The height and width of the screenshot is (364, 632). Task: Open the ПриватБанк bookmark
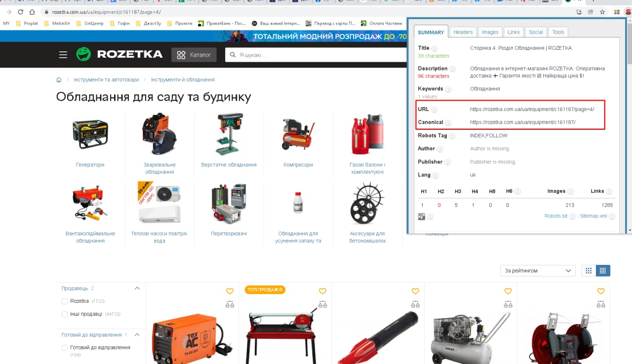pos(222,23)
